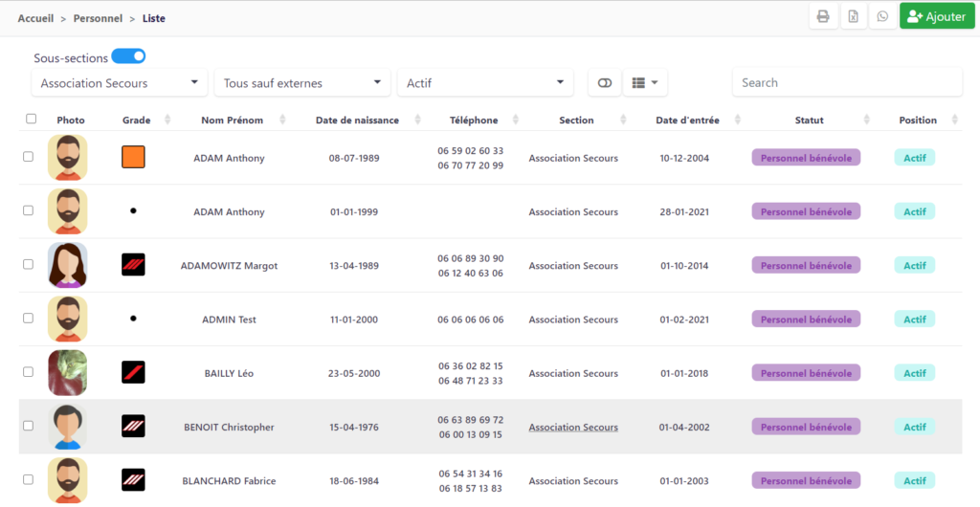Click the print icon in the top toolbar
The width and height of the screenshot is (980, 507).
(x=823, y=16)
